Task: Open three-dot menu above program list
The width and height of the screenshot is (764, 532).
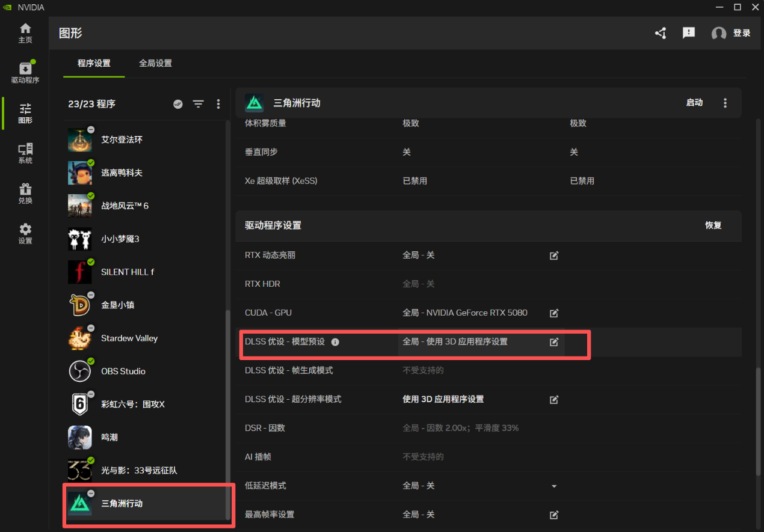Action: coord(218,103)
